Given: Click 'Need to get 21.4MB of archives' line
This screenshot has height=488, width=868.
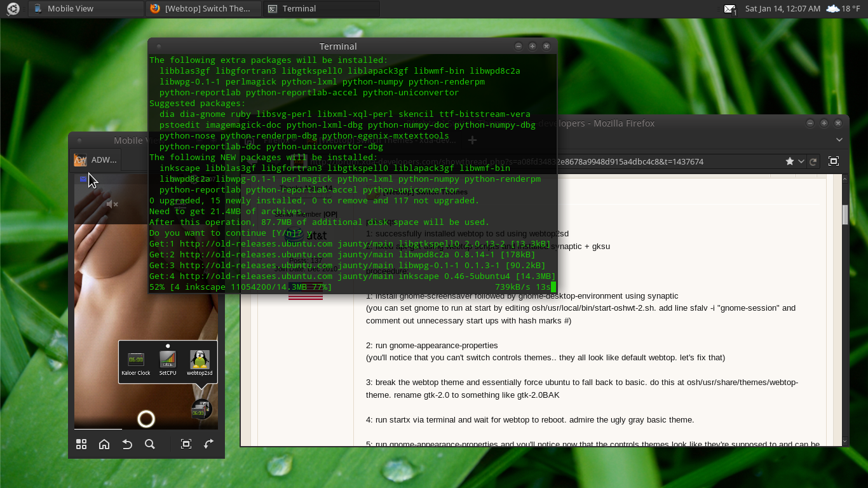Looking at the screenshot, I should point(228,212).
